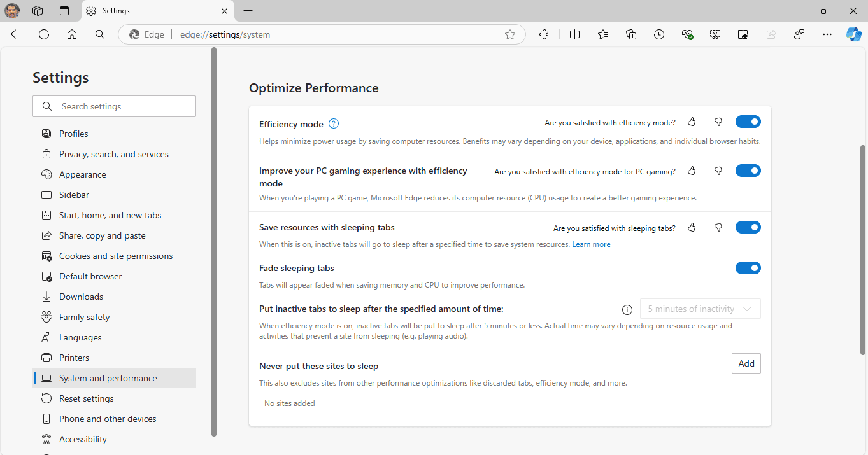Turn off Efficiency mode toggle

(x=748, y=122)
